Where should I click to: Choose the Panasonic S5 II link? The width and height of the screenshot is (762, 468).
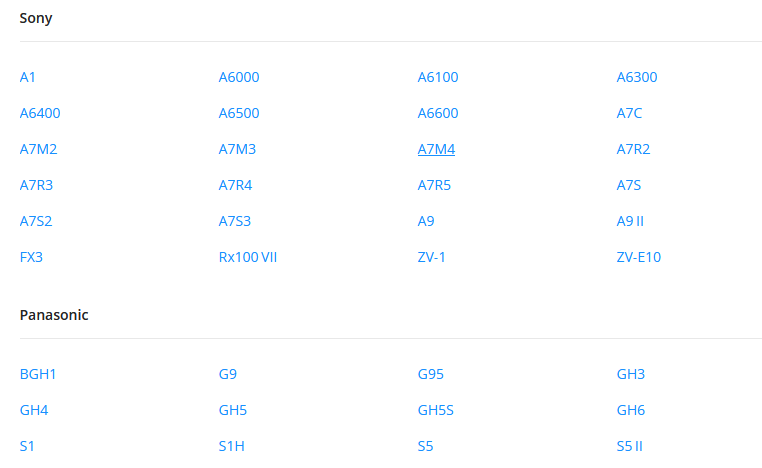tap(629, 446)
